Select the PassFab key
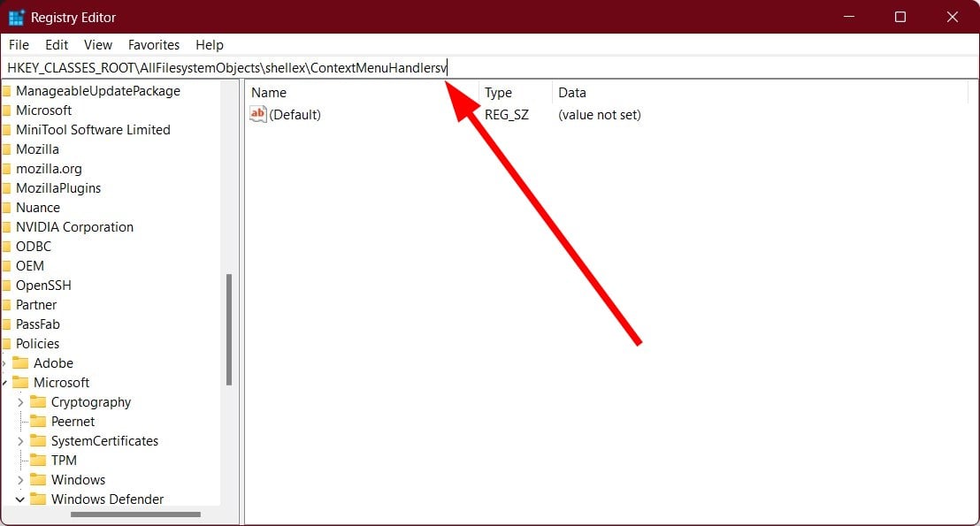This screenshot has height=526, width=980. (x=38, y=324)
